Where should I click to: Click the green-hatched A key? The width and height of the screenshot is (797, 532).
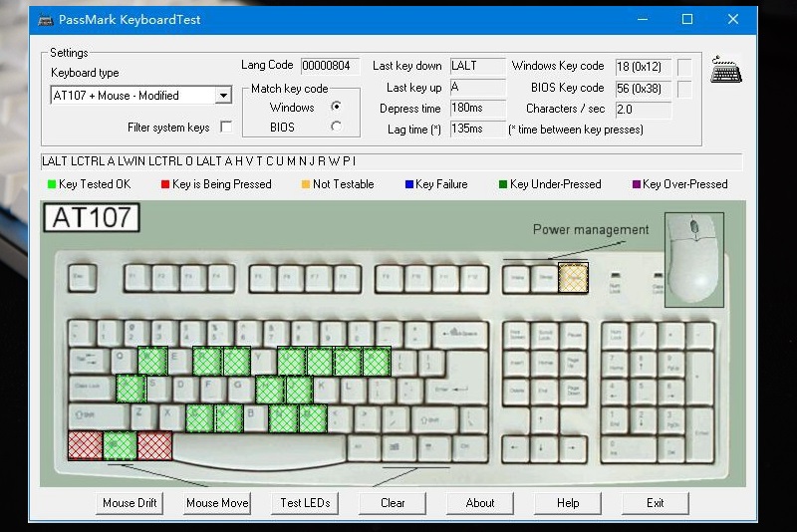[x=132, y=389]
